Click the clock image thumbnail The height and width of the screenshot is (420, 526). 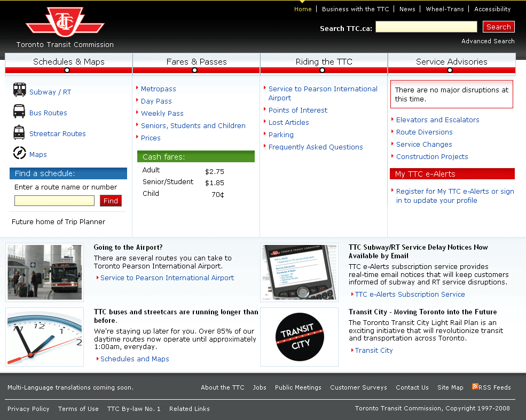pos(45,337)
